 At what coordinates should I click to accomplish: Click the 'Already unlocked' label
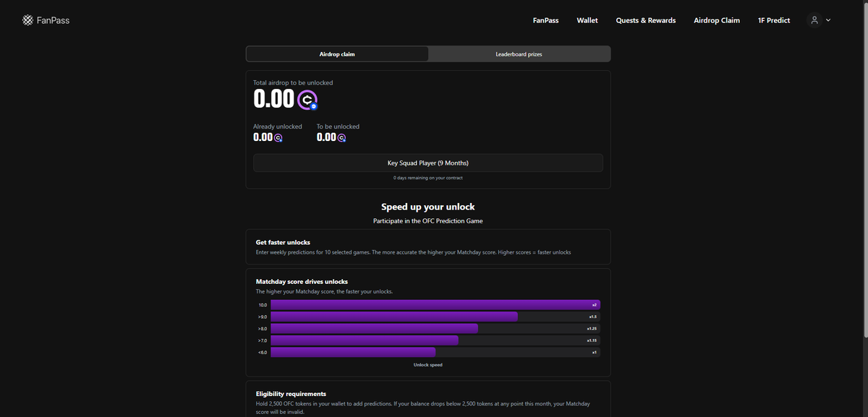coord(278,126)
